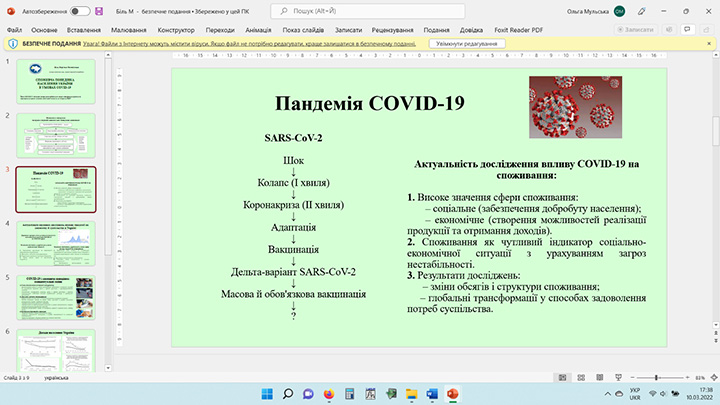
Task: Switch to Normal view in status bar
Action: [562, 377]
